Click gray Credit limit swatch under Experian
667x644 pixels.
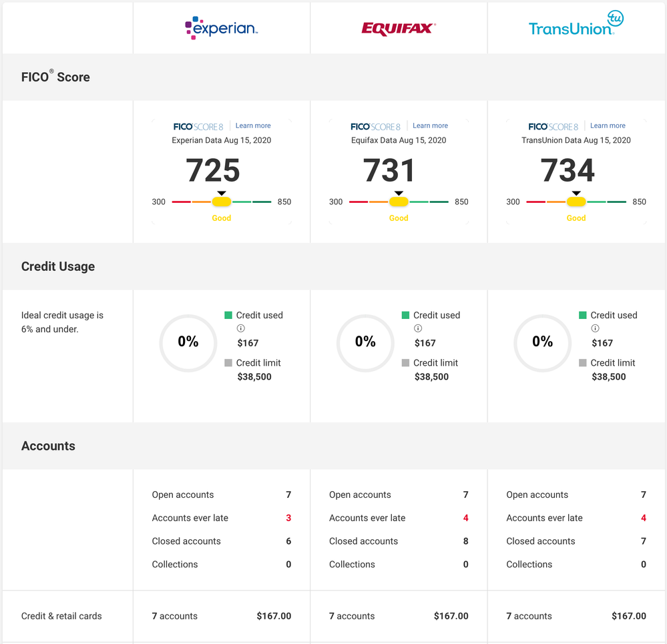[228, 362]
